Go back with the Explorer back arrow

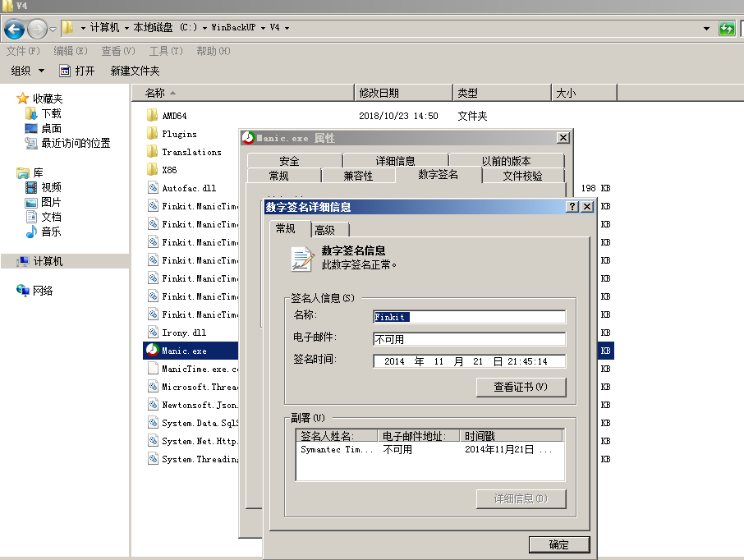click(14, 29)
